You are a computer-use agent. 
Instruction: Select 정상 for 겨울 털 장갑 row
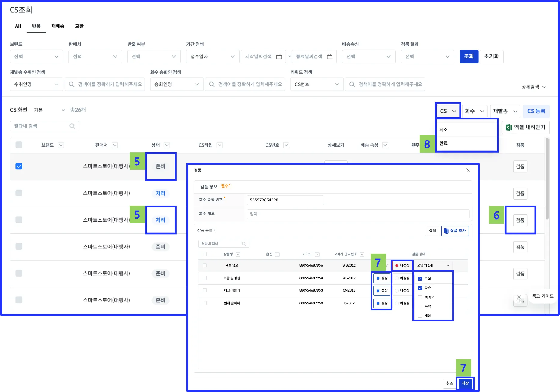pyautogui.click(x=382, y=278)
